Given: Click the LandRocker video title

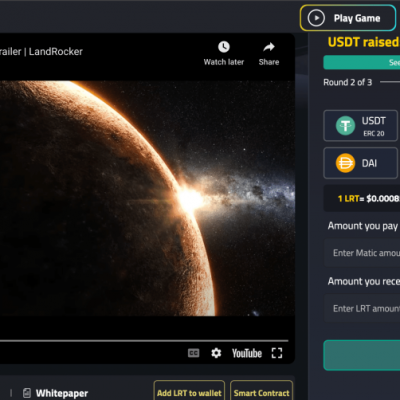Looking at the screenshot, I should [41, 52].
